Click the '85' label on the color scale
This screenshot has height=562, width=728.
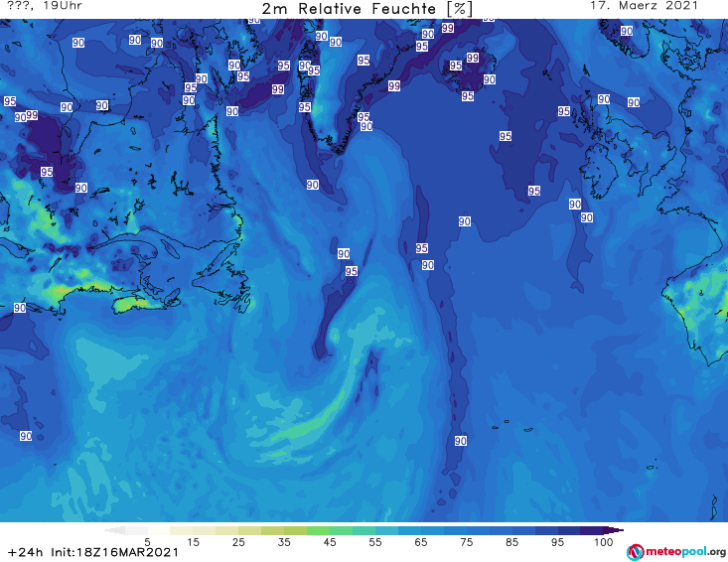click(x=512, y=542)
